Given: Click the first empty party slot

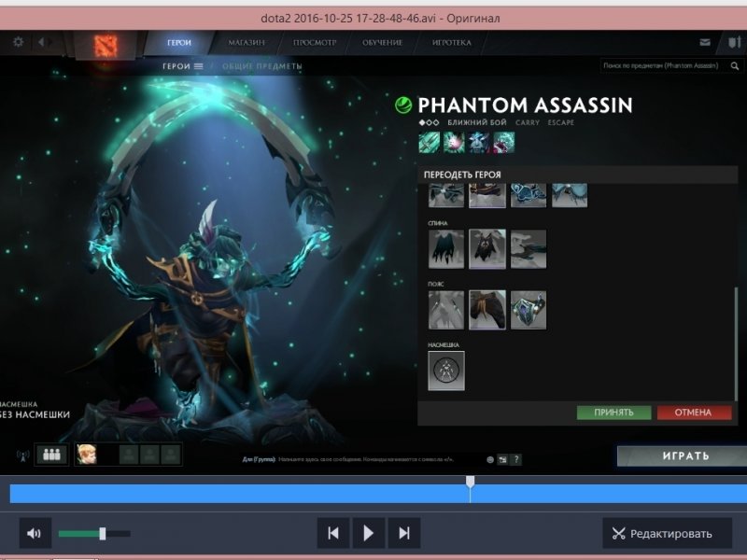Looking at the screenshot, I should tap(129, 455).
